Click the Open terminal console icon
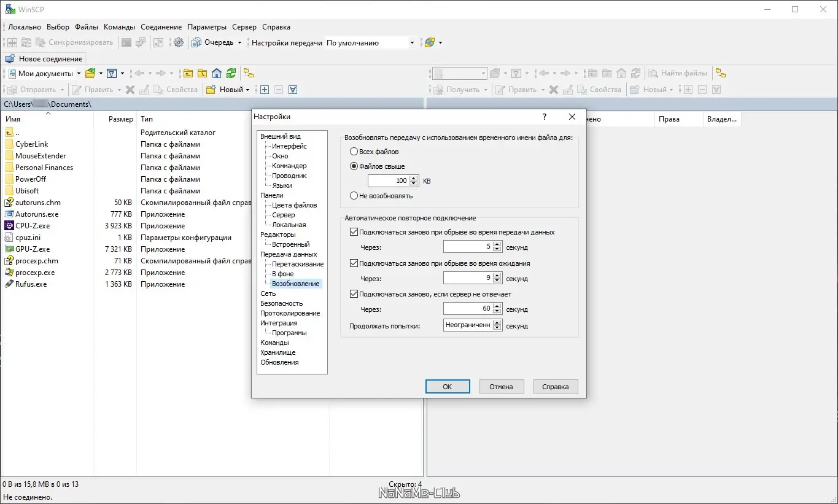The height and width of the screenshot is (504, 838). pyautogui.click(x=126, y=42)
